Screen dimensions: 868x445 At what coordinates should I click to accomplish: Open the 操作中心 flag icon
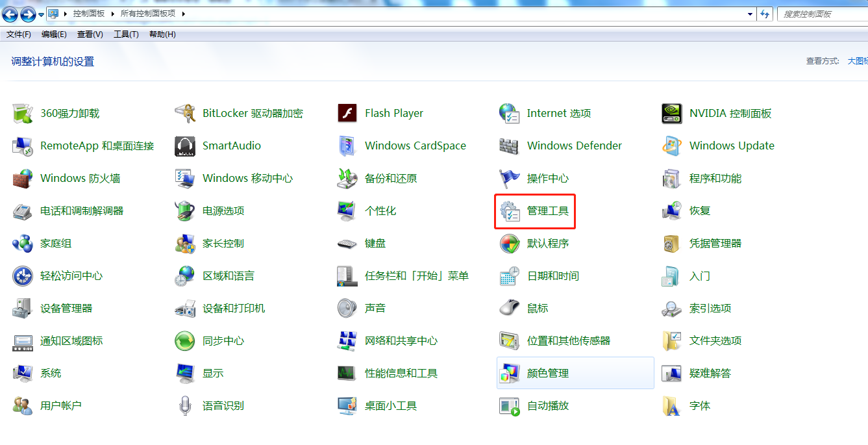(510, 178)
